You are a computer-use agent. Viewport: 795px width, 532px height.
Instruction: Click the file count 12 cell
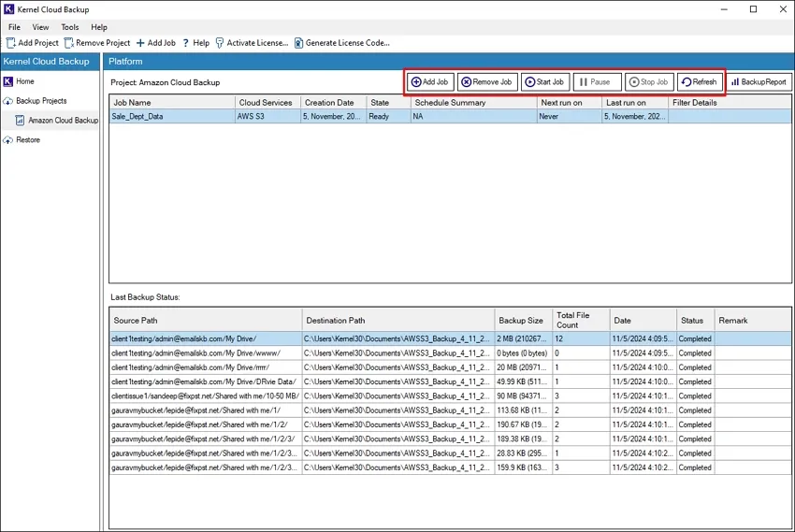[581, 339]
